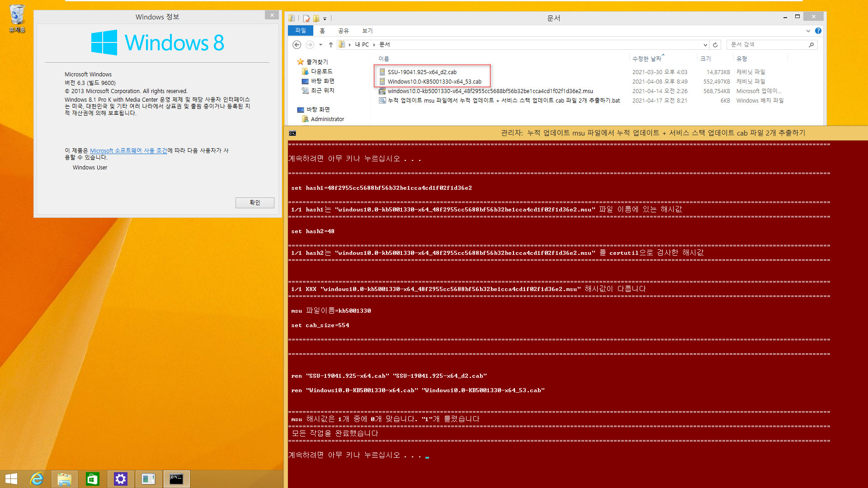Screen dimensions: 868x488
Task: Click the Windows 8 logo image
Action: (x=157, y=42)
